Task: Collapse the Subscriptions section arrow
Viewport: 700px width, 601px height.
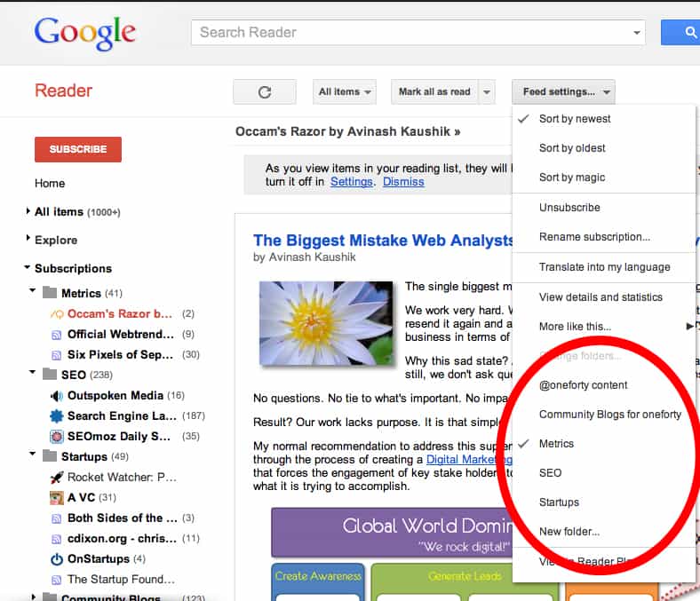Action: (x=28, y=267)
